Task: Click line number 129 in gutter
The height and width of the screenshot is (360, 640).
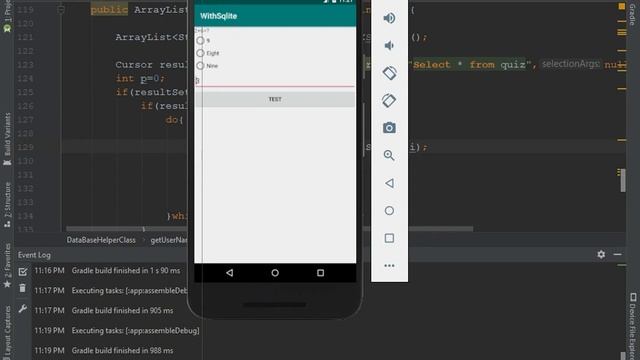Action: (25, 147)
